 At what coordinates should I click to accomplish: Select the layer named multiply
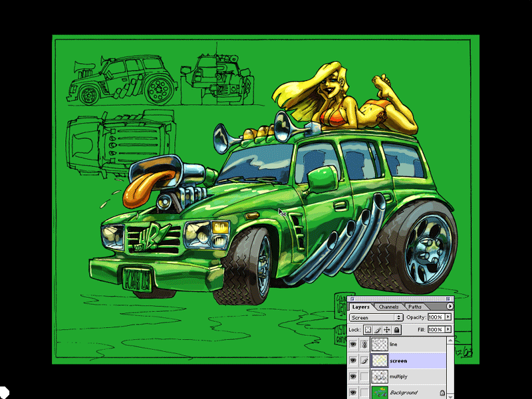pos(398,376)
